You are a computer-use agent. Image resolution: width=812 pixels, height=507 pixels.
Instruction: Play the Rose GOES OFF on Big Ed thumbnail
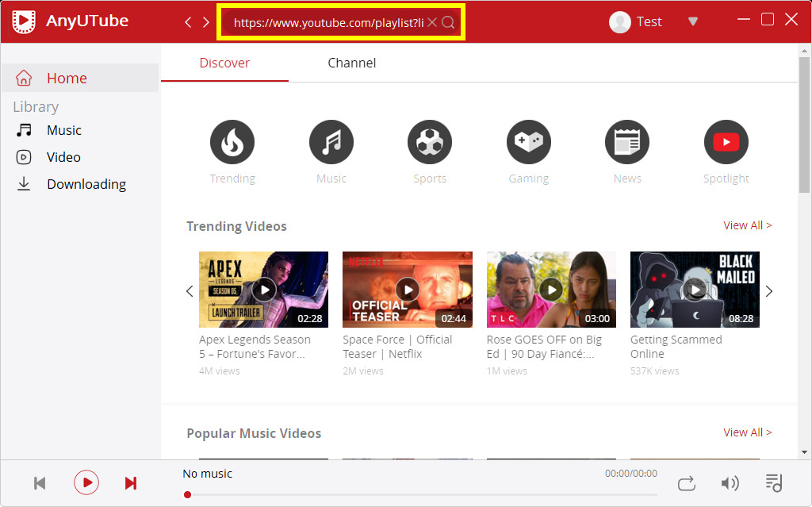[x=552, y=290]
